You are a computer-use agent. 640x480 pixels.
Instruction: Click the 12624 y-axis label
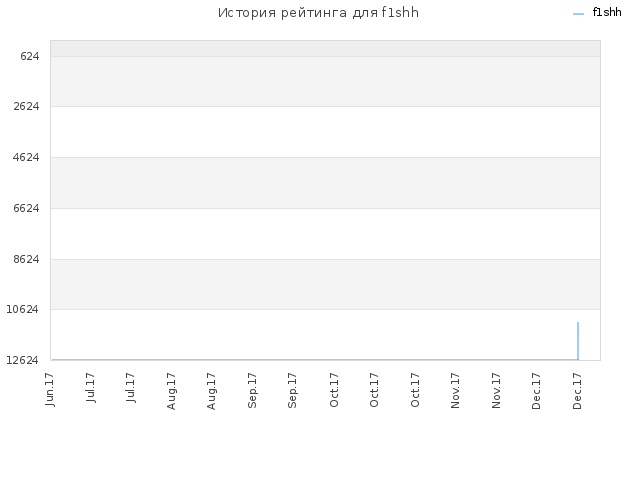tap(22, 360)
